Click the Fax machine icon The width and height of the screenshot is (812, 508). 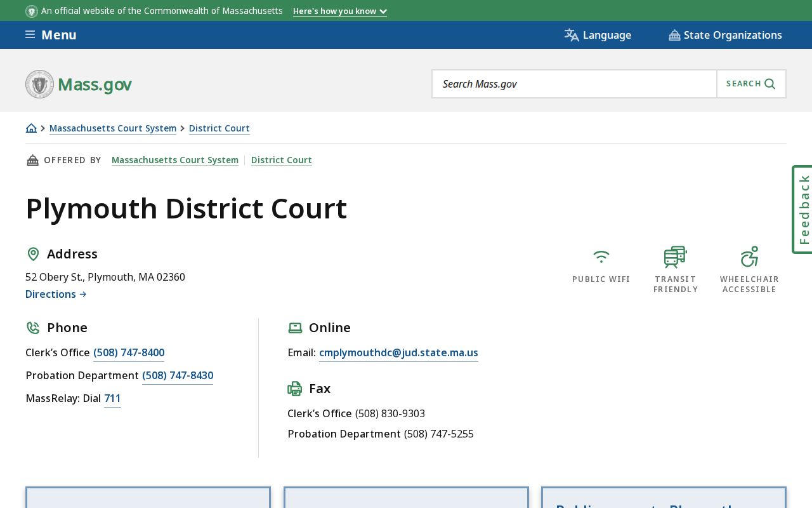pyautogui.click(x=295, y=389)
